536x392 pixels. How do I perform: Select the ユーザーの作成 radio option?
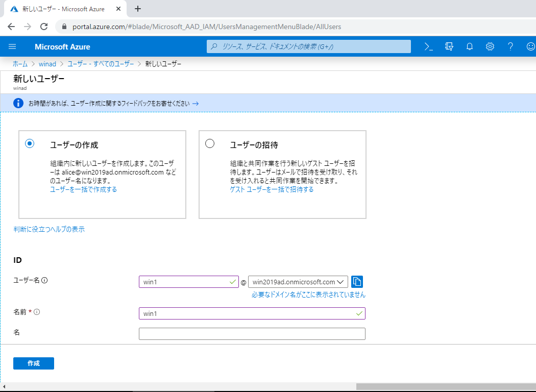pyautogui.click(x=30, y=143)
